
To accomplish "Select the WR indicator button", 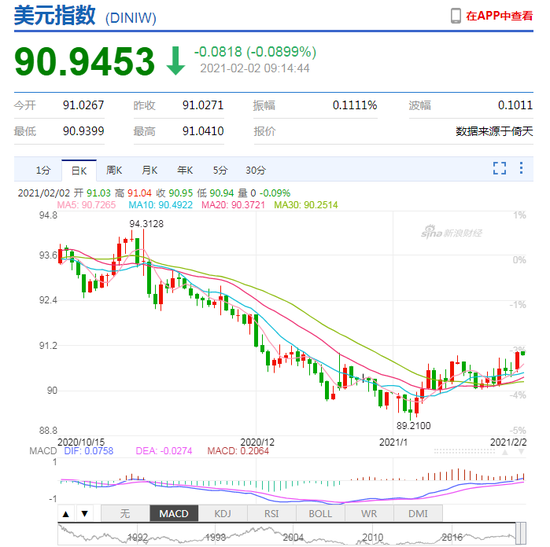I will (x=369, y=514).
